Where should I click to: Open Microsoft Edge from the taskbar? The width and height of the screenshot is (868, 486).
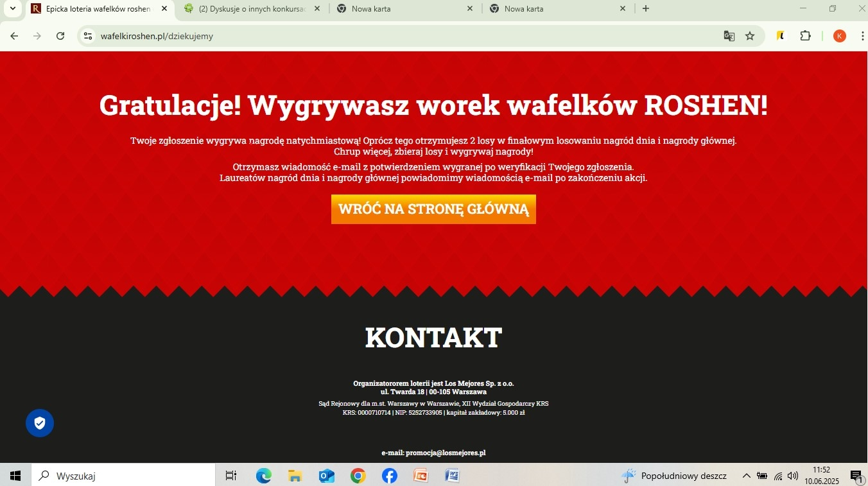[x=263, y=476]
